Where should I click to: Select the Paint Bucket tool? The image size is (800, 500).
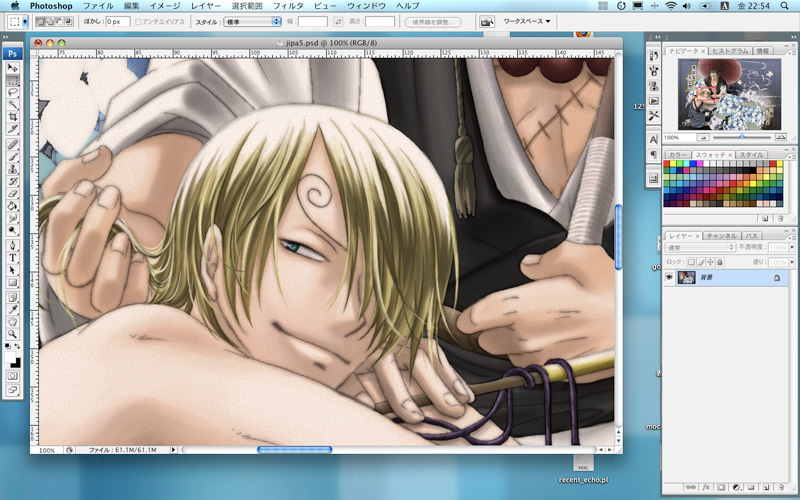12,206
